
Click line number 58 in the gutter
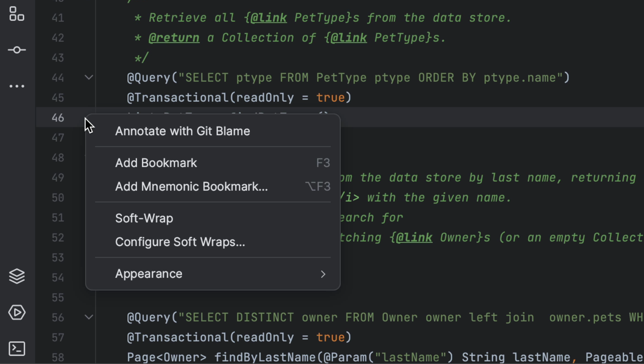[x=58, y=356]
